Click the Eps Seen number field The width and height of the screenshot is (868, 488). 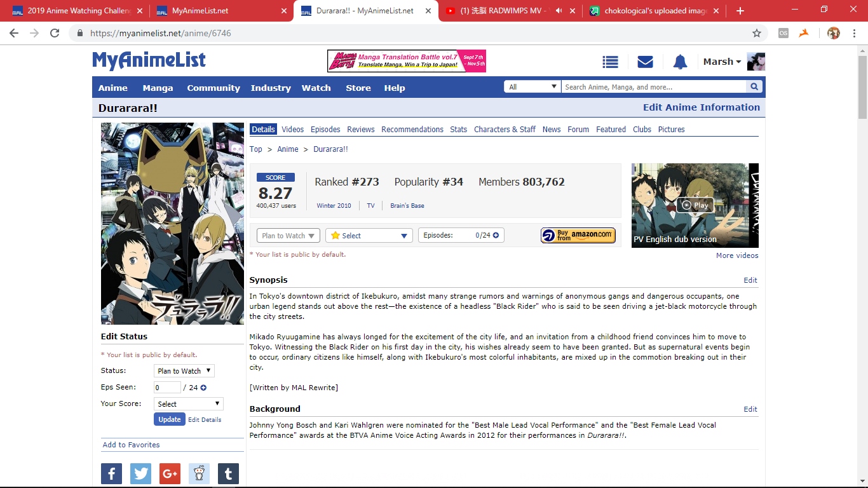click(167, 388)
